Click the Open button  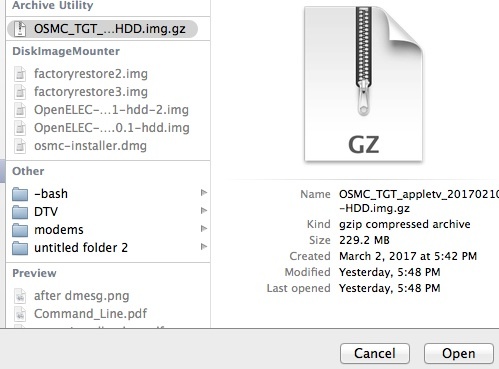pyautogui.click(x=459, y=353)
